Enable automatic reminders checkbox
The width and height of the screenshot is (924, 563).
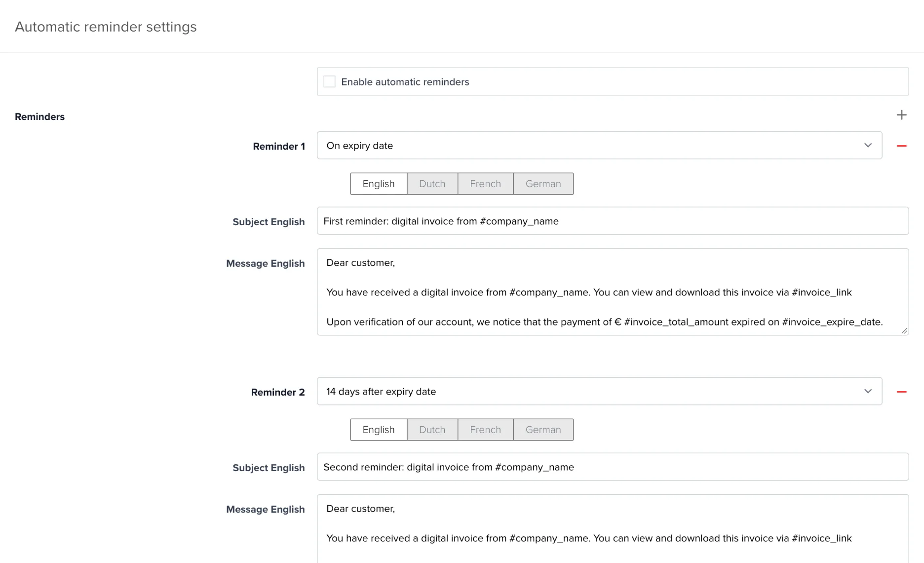(x=329, y=81)
